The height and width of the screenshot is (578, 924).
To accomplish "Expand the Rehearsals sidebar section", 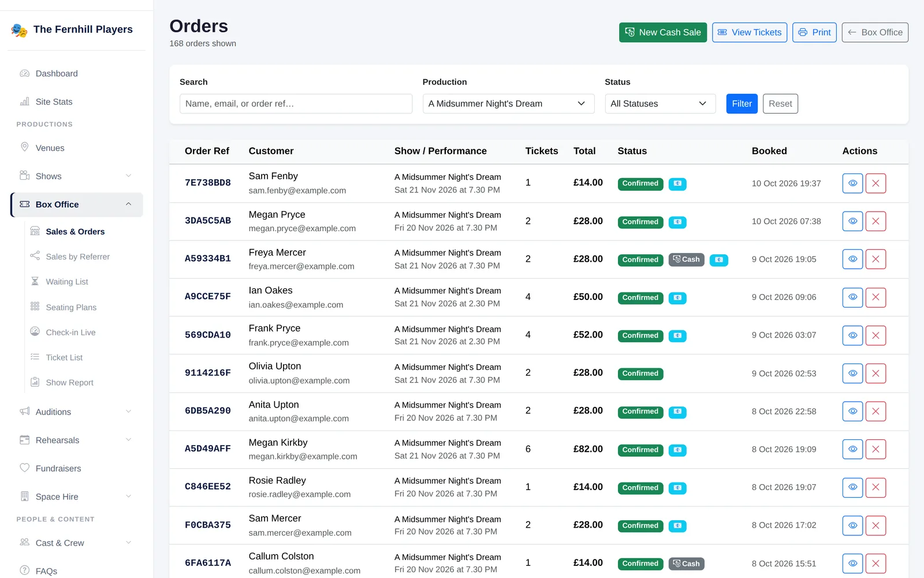I will 77,440.
